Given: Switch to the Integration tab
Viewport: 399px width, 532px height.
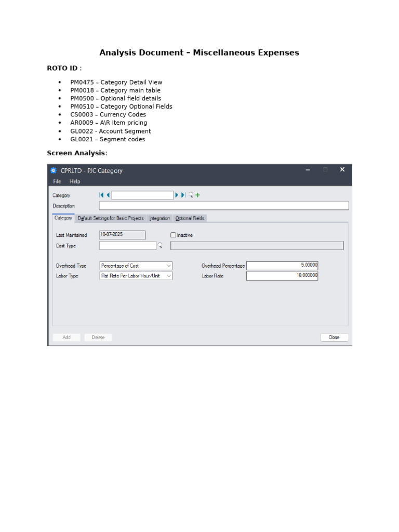Looking at the screenshot, I should click(x=159, y=218).
